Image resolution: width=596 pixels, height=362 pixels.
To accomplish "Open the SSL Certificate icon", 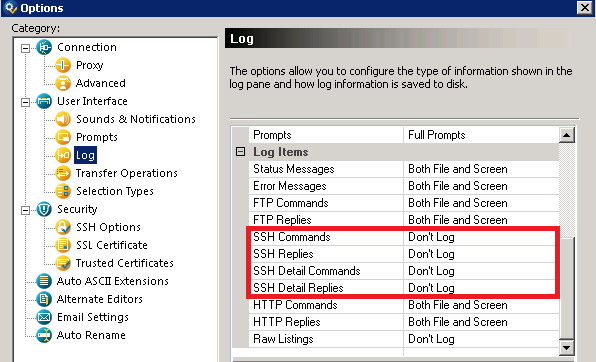I will [x=63, y=245].
